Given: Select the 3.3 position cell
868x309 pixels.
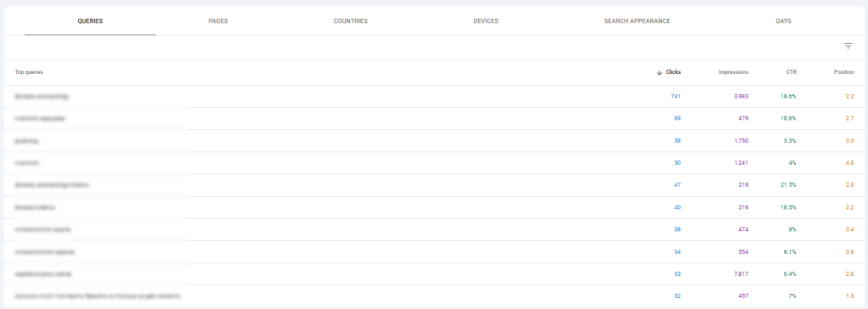Looking at the screenshot, I should [849, 141].
